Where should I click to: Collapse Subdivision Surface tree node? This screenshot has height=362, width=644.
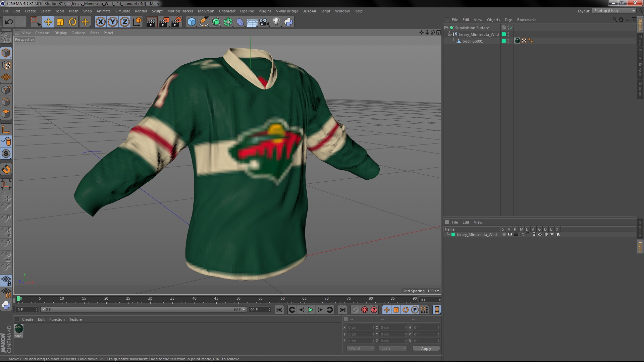click(x=446, y=27)
